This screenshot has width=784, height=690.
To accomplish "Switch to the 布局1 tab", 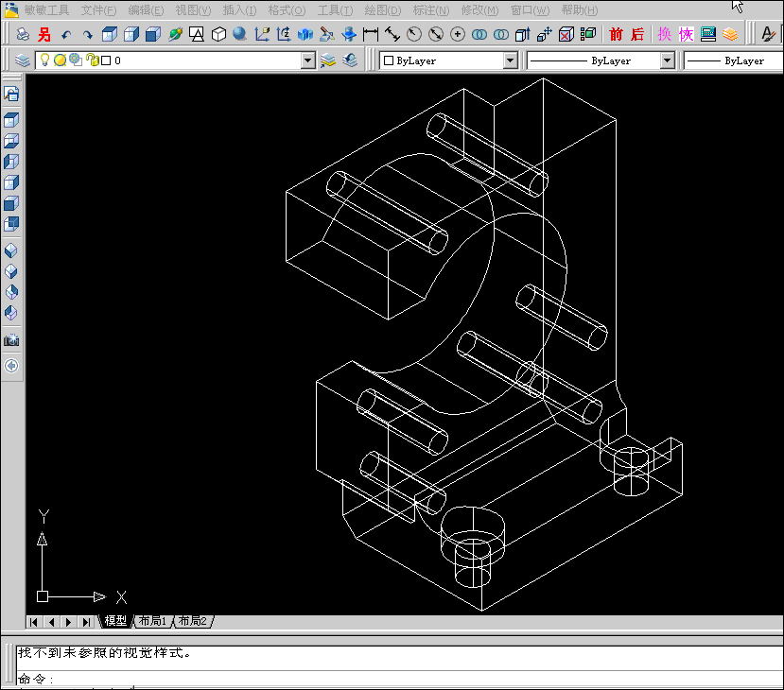I will [x=152, y=621].
